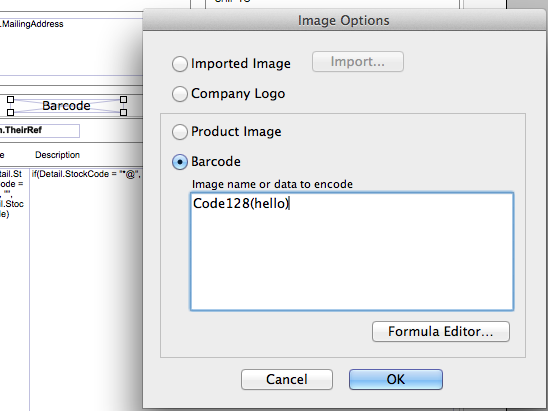Choose the Company Logo option

pyautogui.click(x=180, y=94)
